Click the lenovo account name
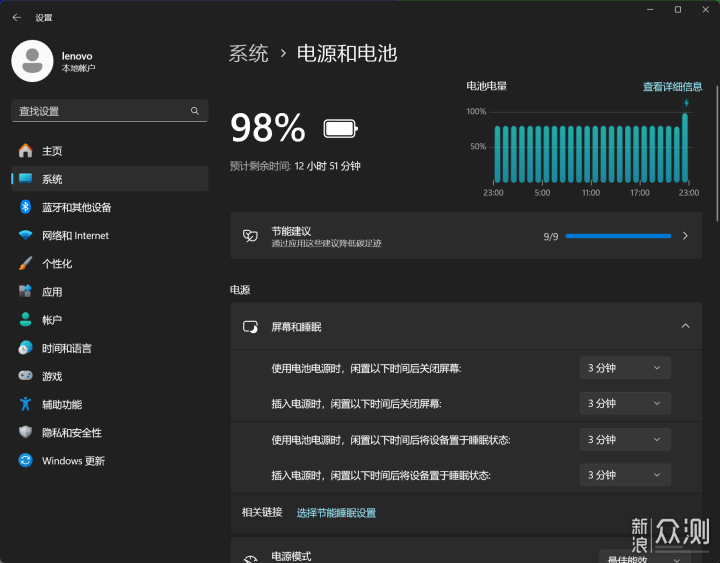720x563 pixels. [77, 56]
